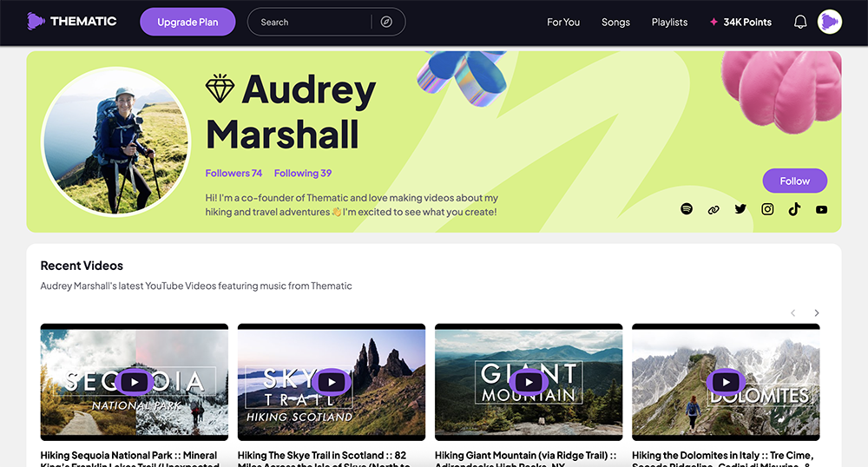Open Audrey Marshall's Spotify profile icon
Viewport: 868px width, 467px height.
pyautogui.click(x=687, y=208)
